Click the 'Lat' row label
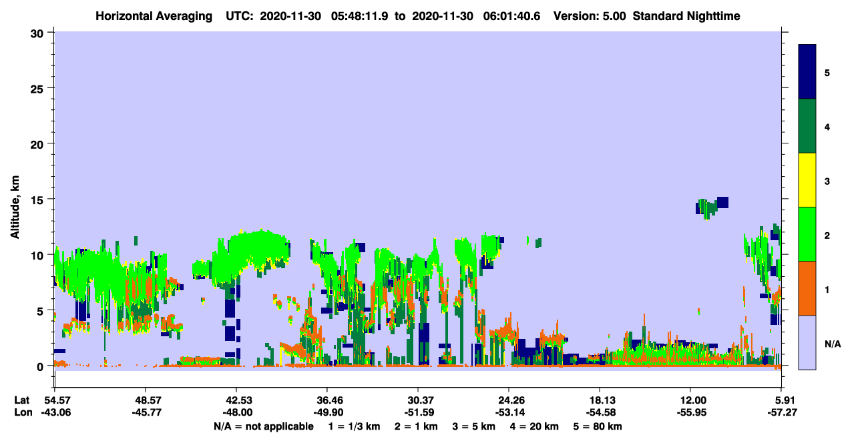 click(x=21, y=400)
